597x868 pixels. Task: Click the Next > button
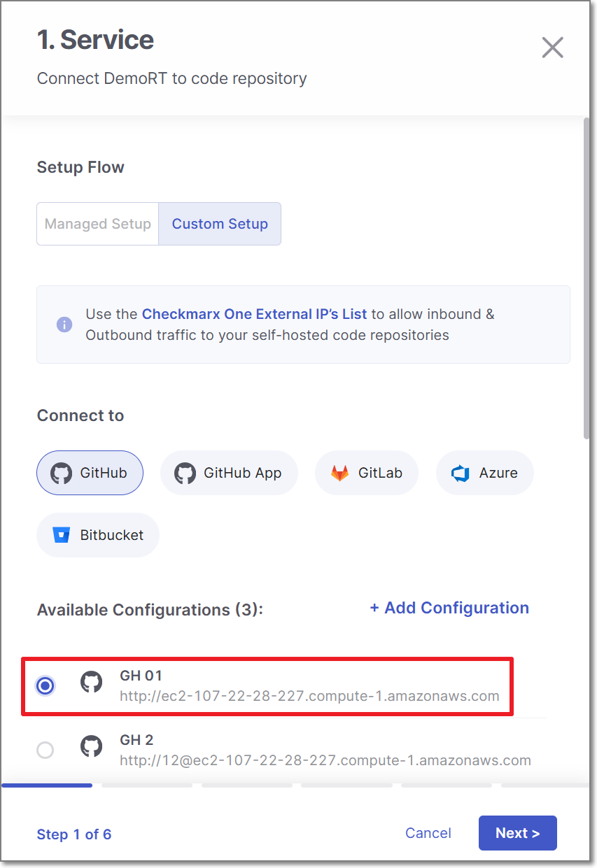click(518, 833)
